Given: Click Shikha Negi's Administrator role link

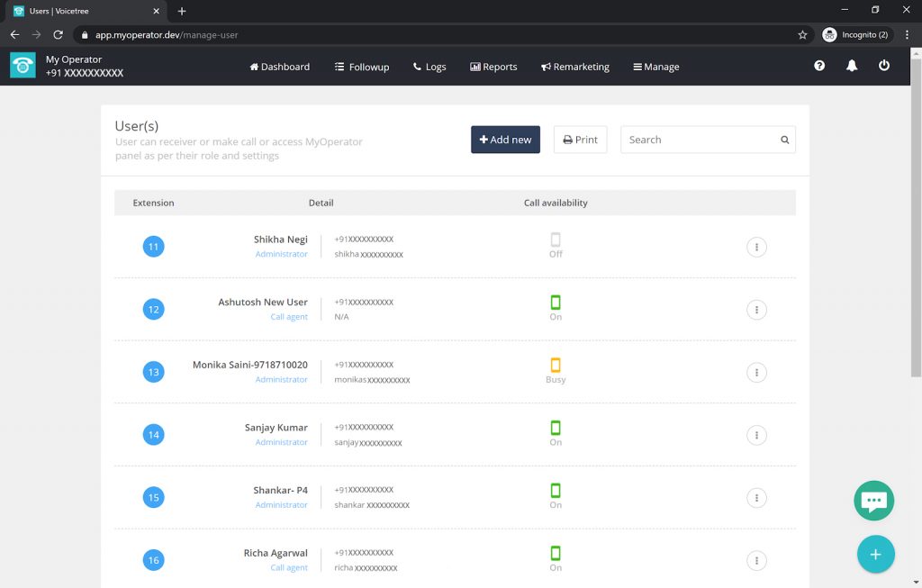Looking at the screenshot, I should pos(281,254).
